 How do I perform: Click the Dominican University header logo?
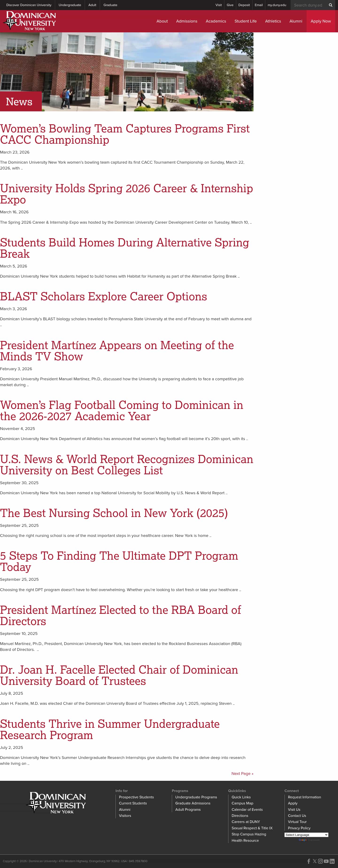click(x=30, y=21)
